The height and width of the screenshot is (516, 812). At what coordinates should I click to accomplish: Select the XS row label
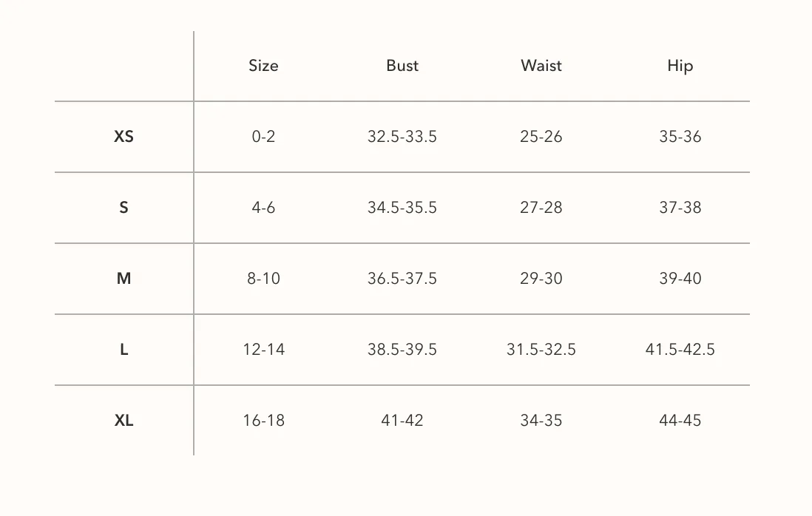click(124, 136)
